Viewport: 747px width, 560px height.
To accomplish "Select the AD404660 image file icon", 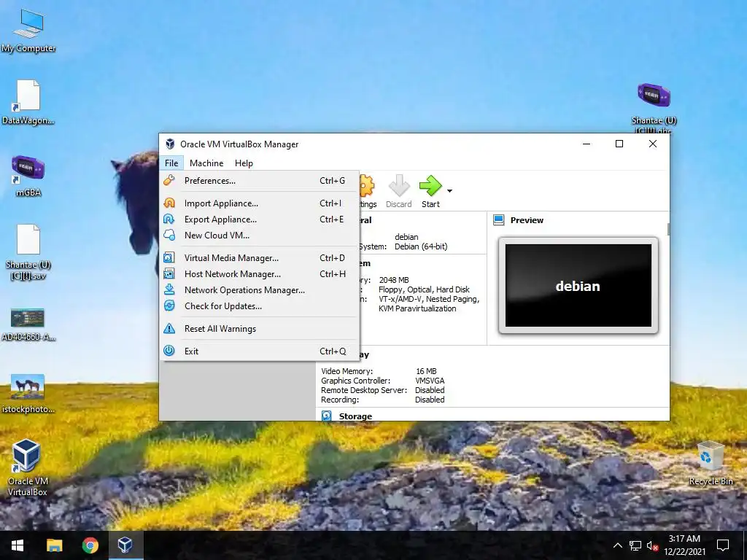I will pos(28,324).
